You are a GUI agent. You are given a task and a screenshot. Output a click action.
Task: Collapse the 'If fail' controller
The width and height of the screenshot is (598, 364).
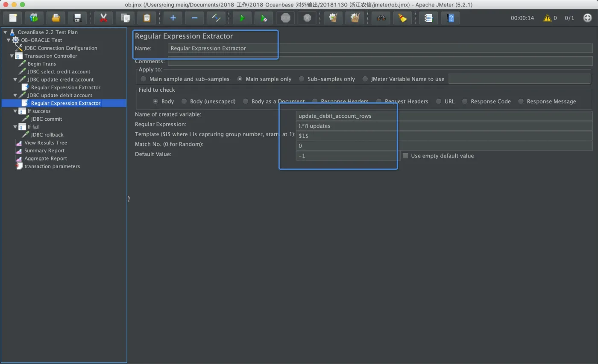[15, 127]
